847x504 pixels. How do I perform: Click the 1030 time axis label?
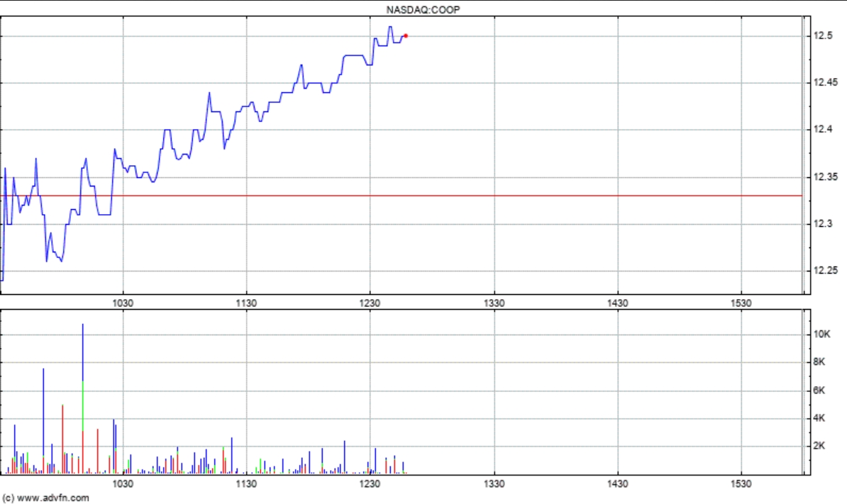[123, 303]
